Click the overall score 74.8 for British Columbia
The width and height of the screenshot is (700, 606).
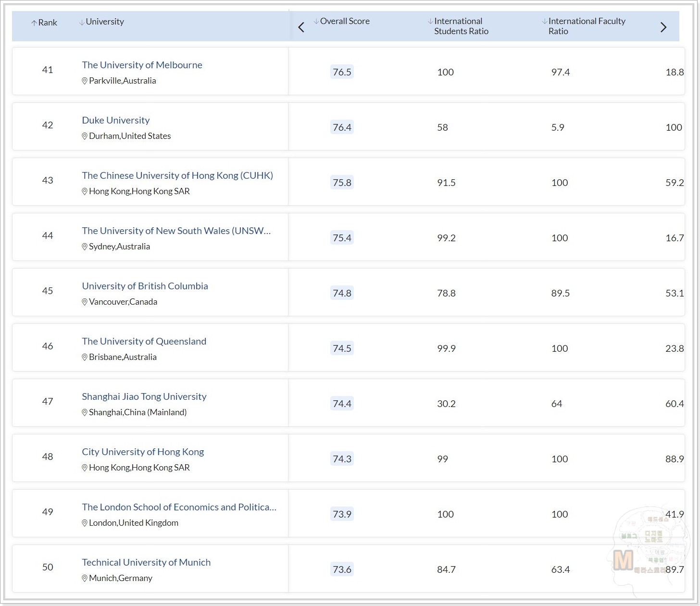pos(342,293)
